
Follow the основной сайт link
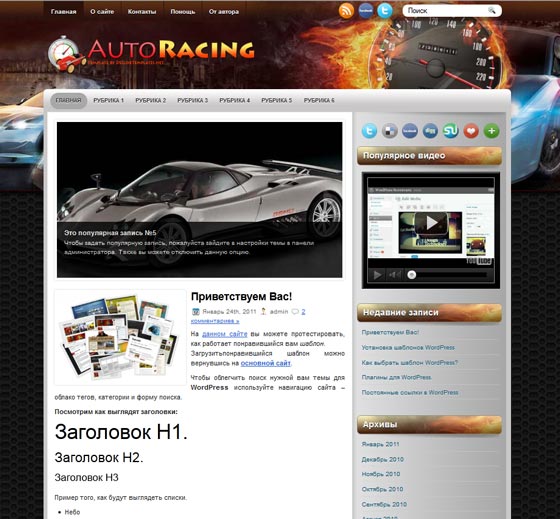tap(266, 363)
